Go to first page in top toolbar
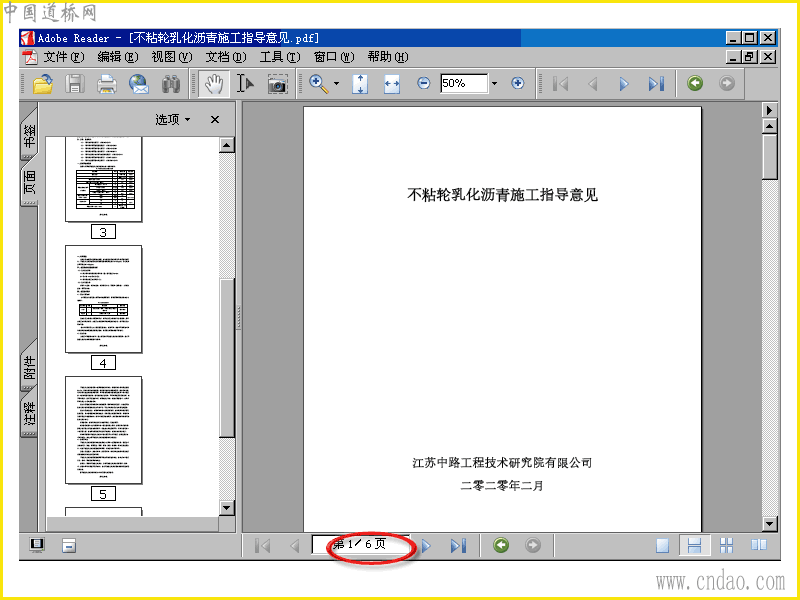 click(x=560, y=83)
